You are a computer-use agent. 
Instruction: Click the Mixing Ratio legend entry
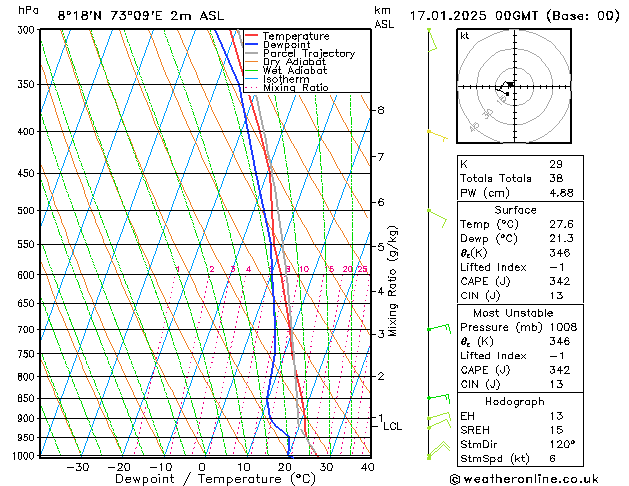(x=287, y=87)
